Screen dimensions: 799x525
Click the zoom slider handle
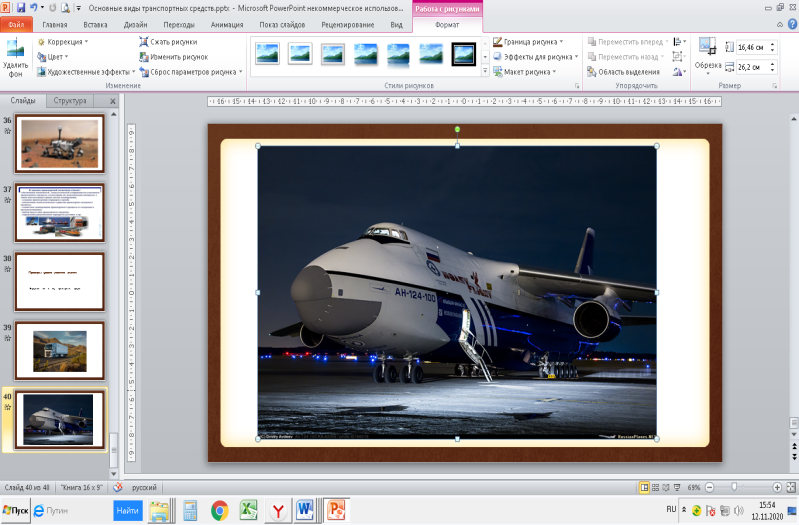734,487
